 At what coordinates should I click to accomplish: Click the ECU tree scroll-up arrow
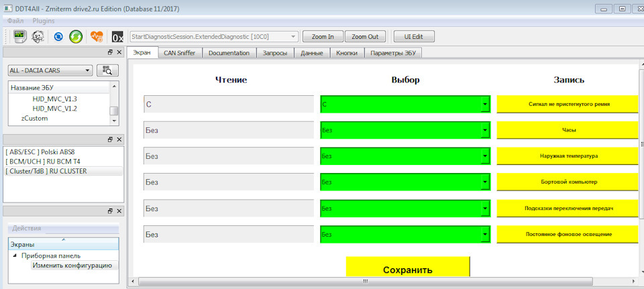pos(114,86)
